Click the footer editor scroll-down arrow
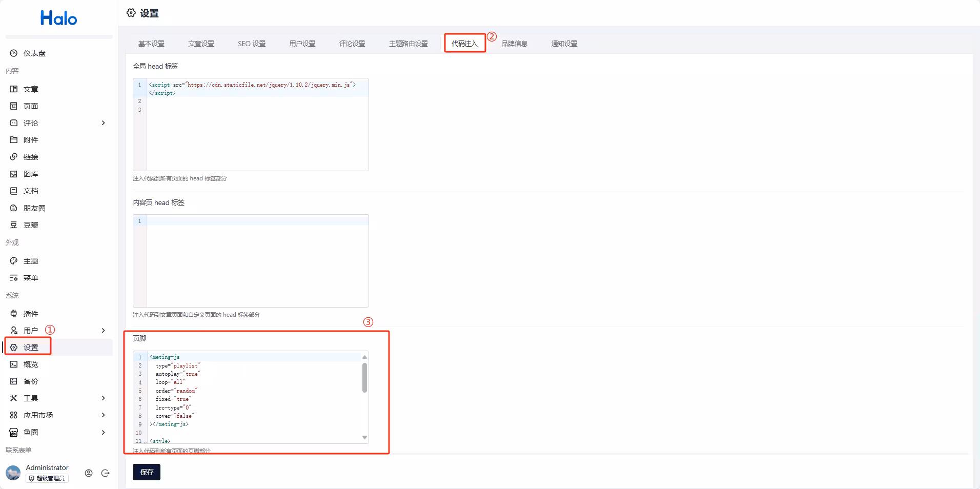Image resolution: width=980 pixels, height=489 pixels. (x=364, y=438)
